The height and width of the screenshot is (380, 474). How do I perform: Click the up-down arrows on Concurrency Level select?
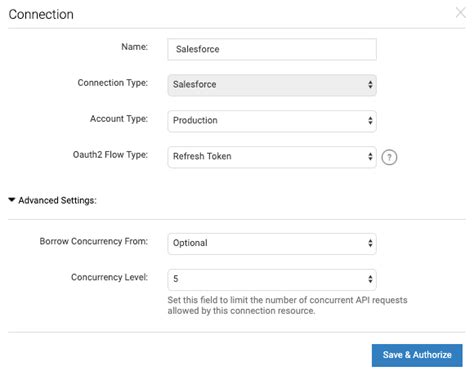[x=370, y=279]
